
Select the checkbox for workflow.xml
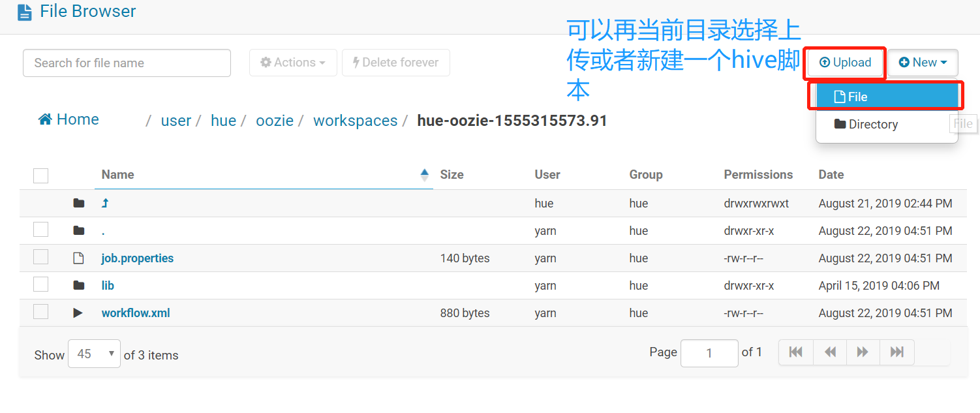point(41,311)
